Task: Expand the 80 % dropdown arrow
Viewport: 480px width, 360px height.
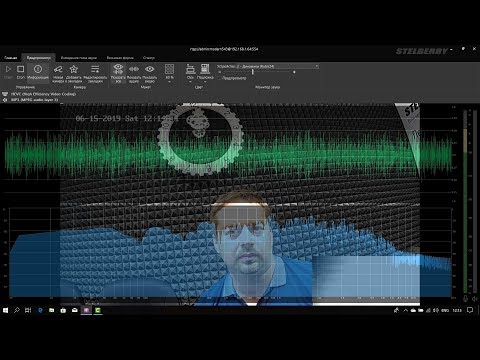Action: pos(169,82)
